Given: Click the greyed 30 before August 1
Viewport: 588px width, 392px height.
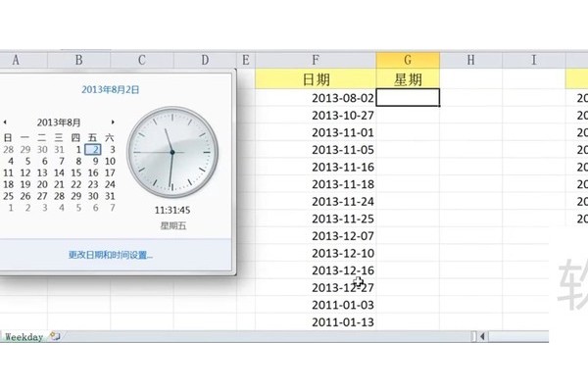Looking at the screenshot, I should [x=42, y=150].
